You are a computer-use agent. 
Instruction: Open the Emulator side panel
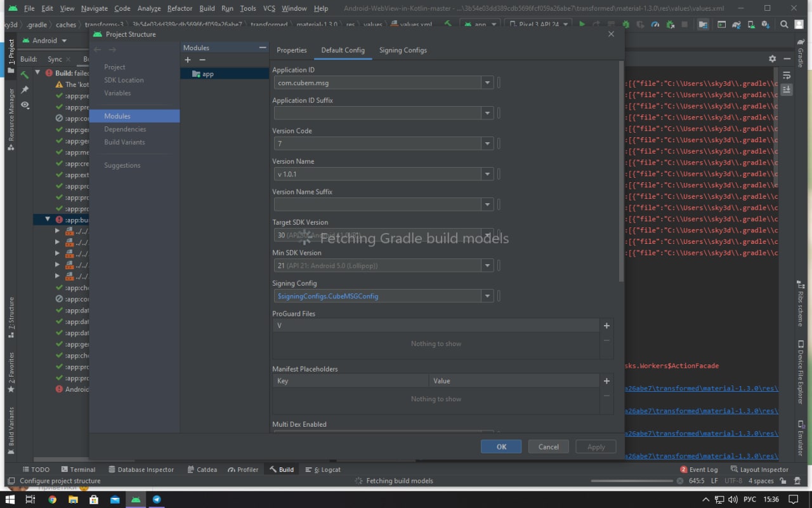point(801,438)
